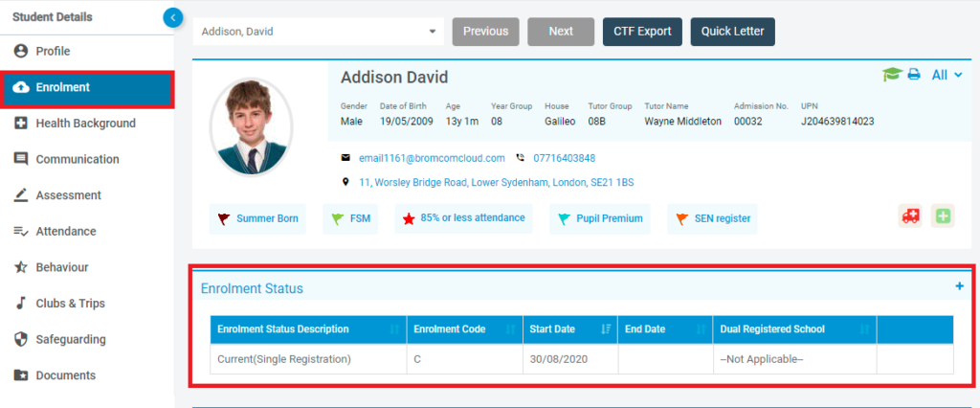
Task: Click the Documents folder icon
Action: coord(21,375)
